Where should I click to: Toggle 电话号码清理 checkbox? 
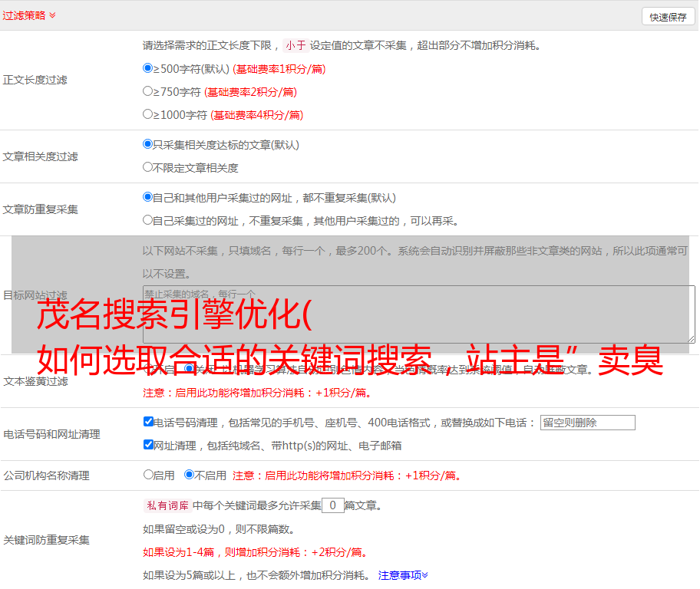point(149,422)
